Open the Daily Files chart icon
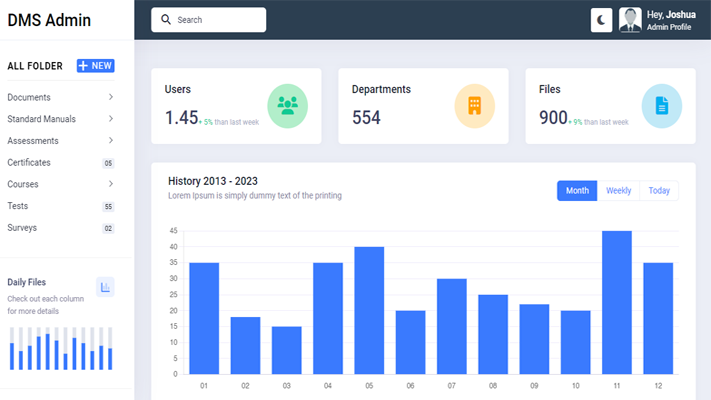This screenshot has height=400, width=711. (x=105, y=287)
